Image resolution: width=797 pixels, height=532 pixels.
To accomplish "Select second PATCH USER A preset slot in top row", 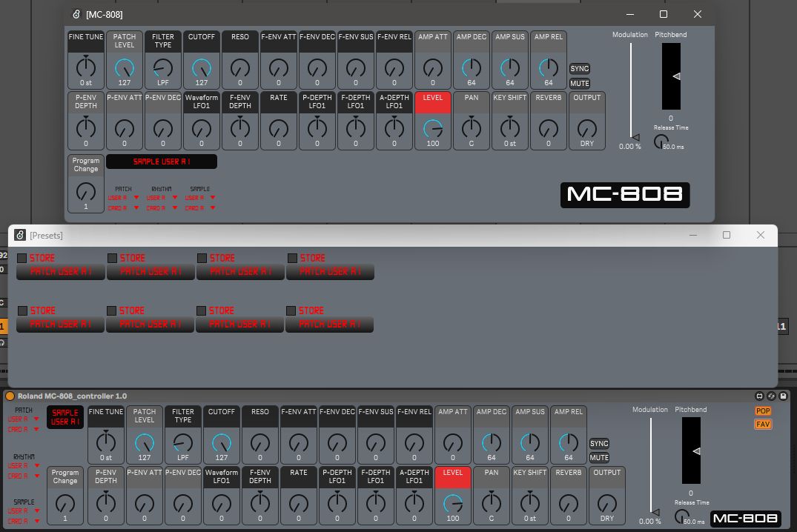I will click(151, 272).
